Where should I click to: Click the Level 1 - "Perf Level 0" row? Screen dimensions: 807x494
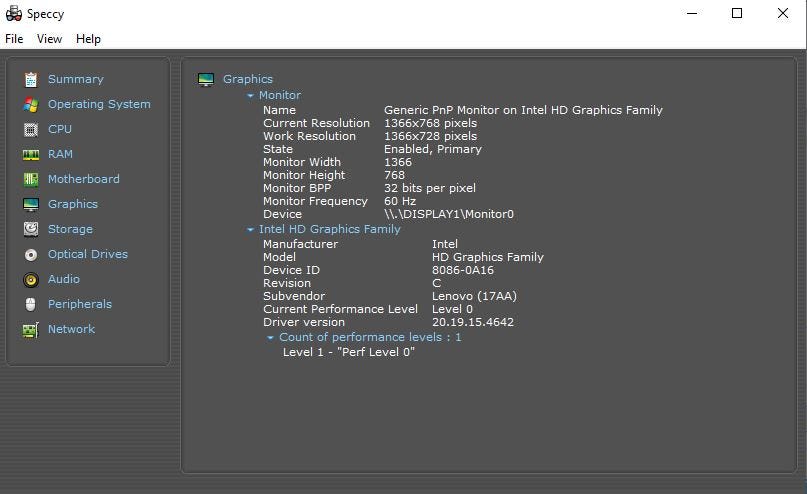point(349,352)
